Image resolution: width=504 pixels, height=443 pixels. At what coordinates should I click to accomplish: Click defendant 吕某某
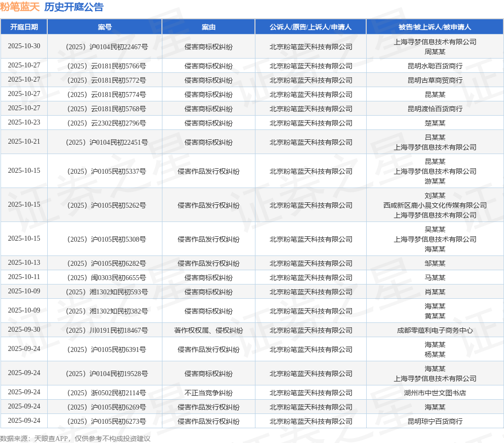point(435,137)
